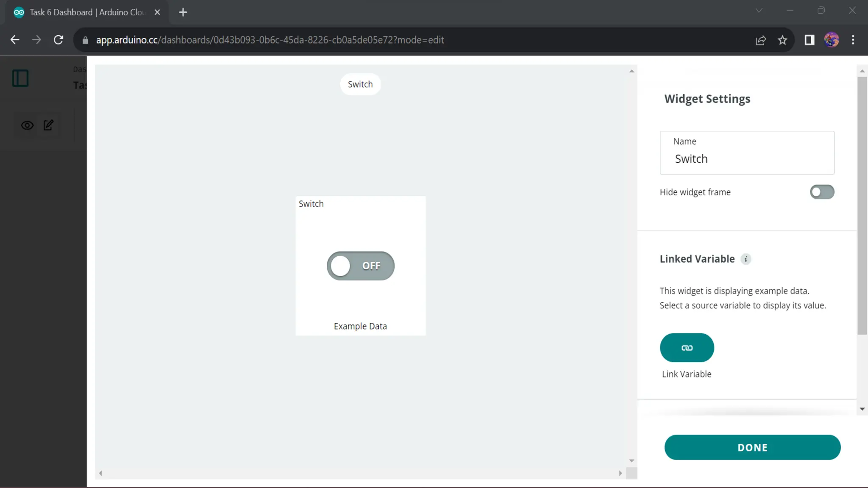Click the widget Name input field

[x=747, y=158]
